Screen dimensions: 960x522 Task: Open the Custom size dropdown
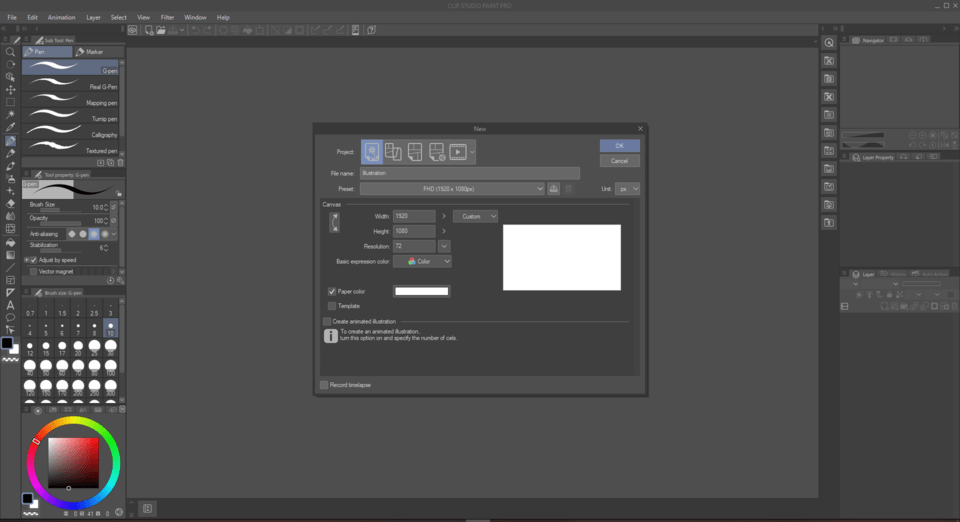click(x=475, y=217)
